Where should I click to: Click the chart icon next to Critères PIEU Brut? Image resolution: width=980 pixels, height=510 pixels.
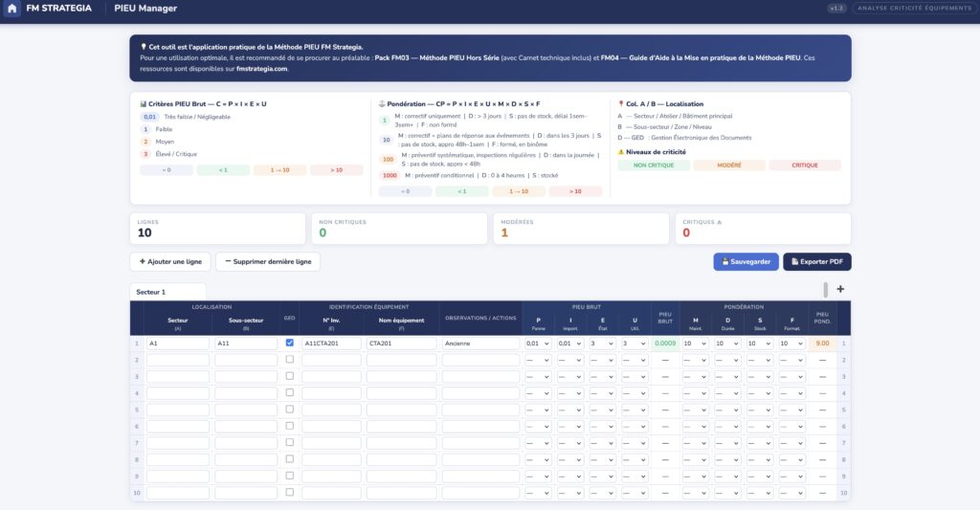tap(143, 103)
